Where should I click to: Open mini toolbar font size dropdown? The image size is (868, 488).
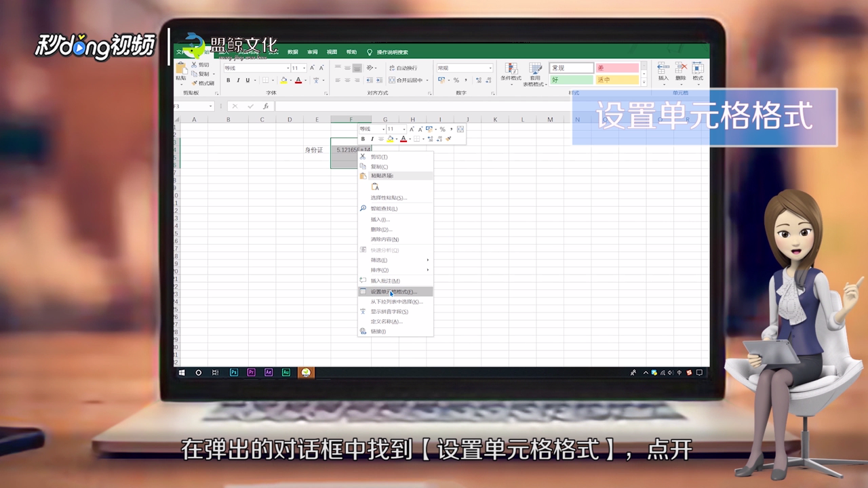click(x=403, y=129)
